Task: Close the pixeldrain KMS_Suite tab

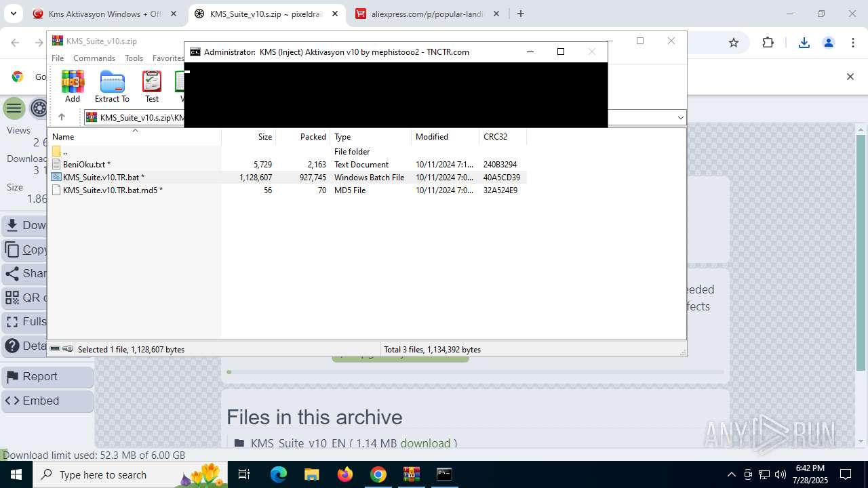Action: 335,14
